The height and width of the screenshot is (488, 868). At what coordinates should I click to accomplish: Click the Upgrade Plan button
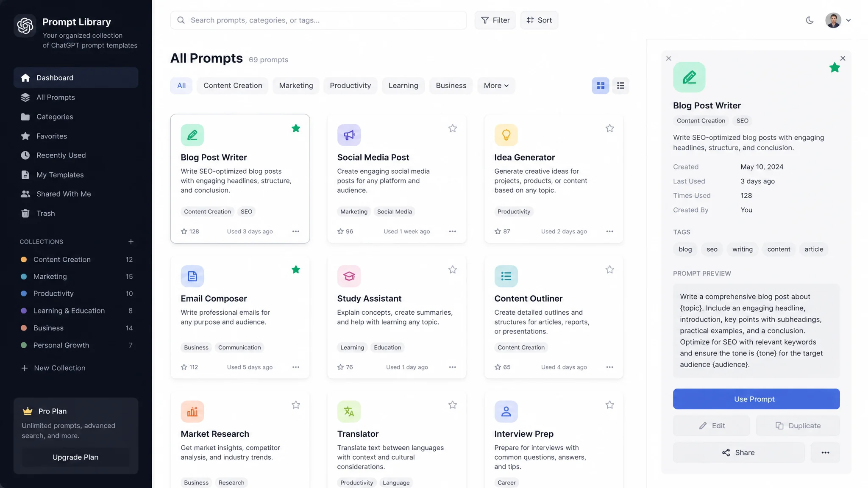click(x=75, y=457)
